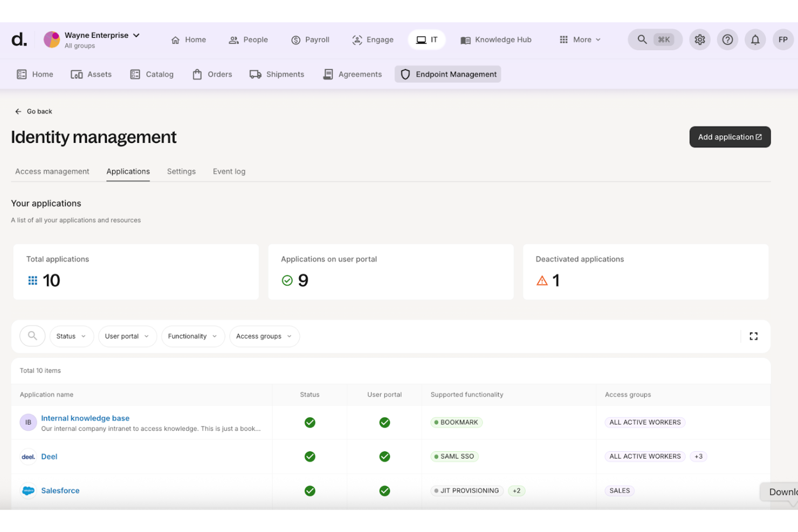Expand the table to fullscreen view
798x532 pixels.
tap(753, 336)
